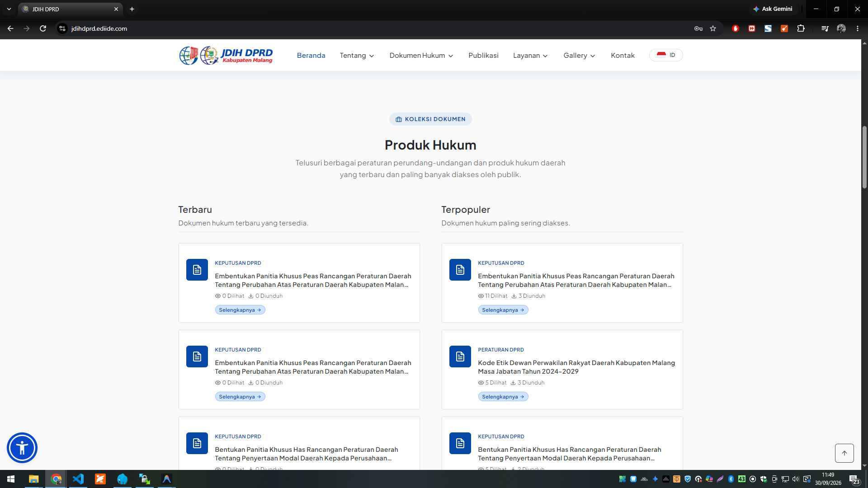View site information icon in address bar
The width and height of the screenshot is (868, 488).
point(62,28)
